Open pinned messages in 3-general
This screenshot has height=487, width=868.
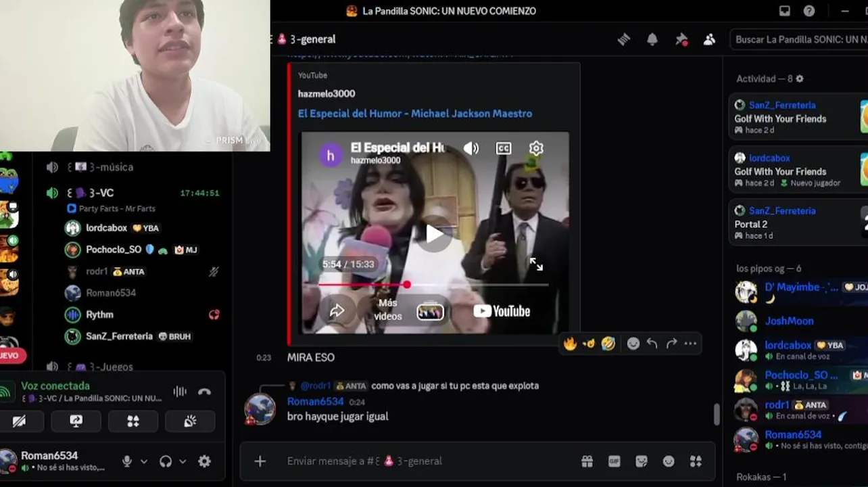pos(681,39)
